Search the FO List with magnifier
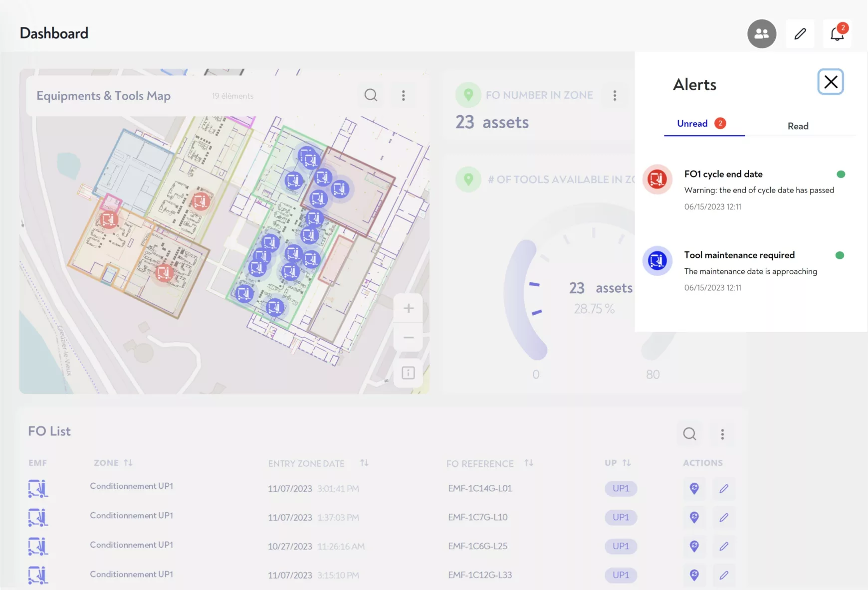The image size is (868, 590). (689, 434)
